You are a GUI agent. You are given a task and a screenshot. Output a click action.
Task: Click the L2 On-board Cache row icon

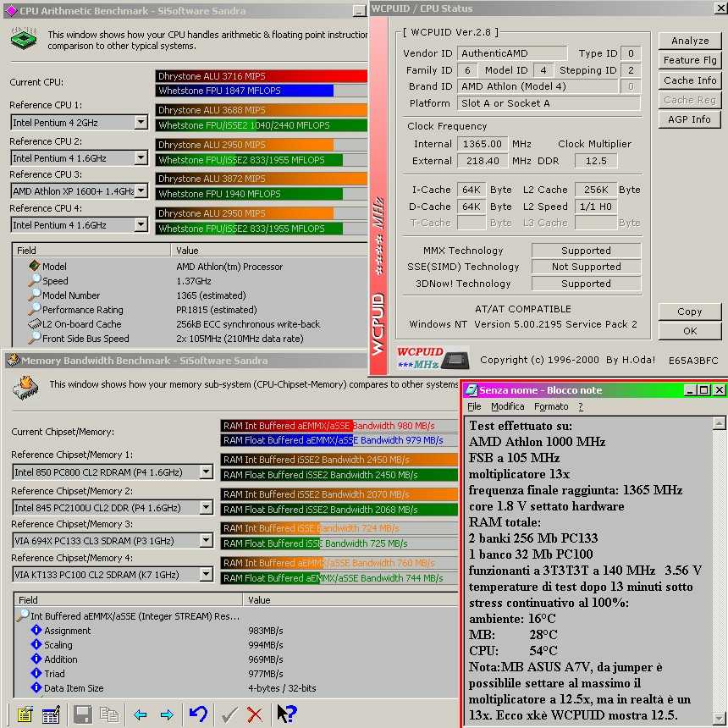click(x=35, y=323)
